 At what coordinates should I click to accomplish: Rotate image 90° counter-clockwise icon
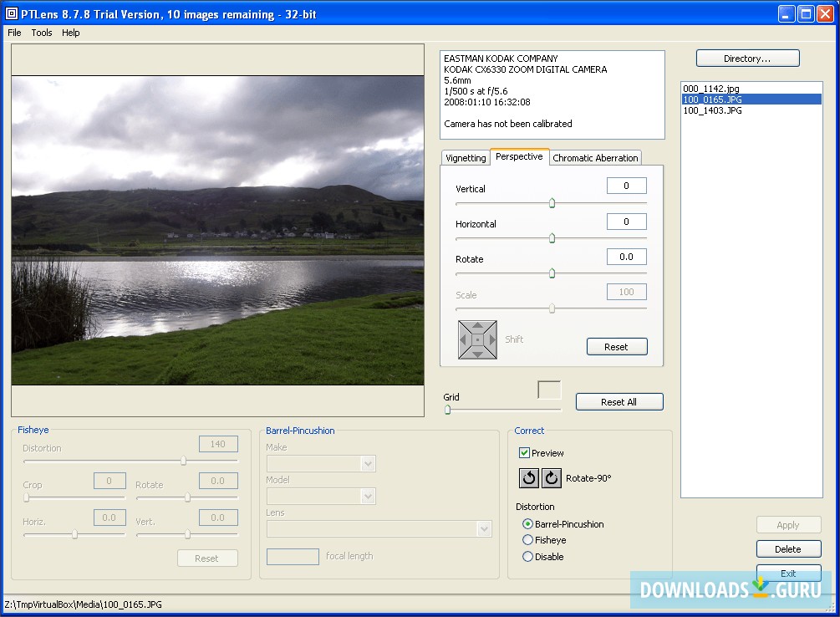tap(529, 477)
